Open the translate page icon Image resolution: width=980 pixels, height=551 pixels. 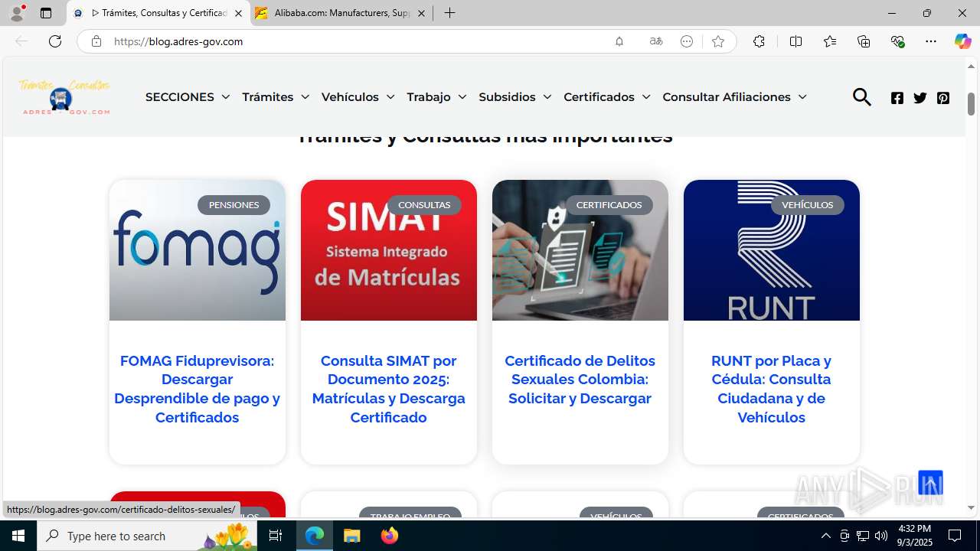656,41
